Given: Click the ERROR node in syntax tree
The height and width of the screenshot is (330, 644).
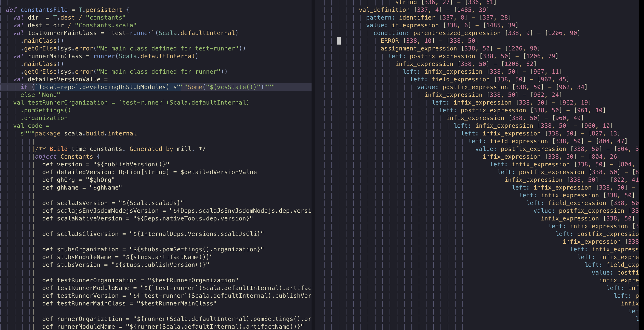Looking at the screenshot, I should coord(390,41).
